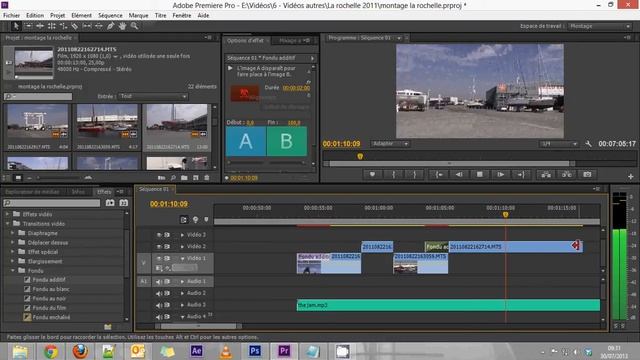Image resolution: width=640 pixels, height=360 pixels.
Task: Open the Espace de travail Montage dropdown
Action: tap(600, 26)
